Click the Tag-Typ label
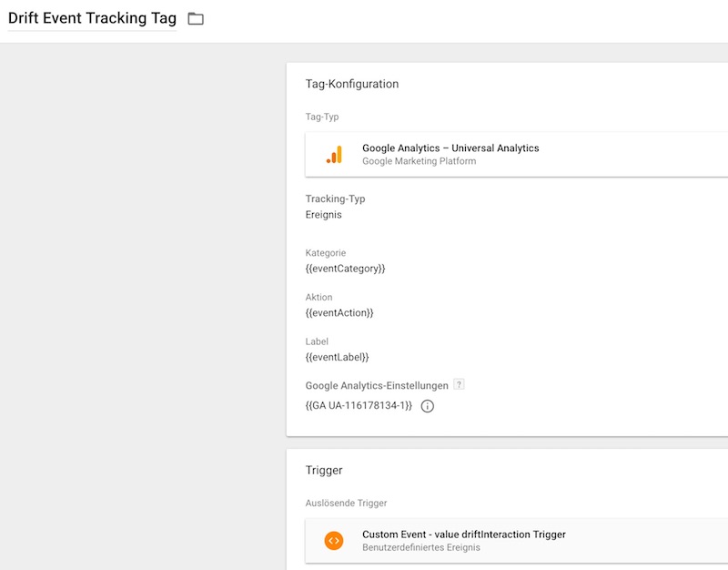The image size is (728, 570). (x=322, y=117)
